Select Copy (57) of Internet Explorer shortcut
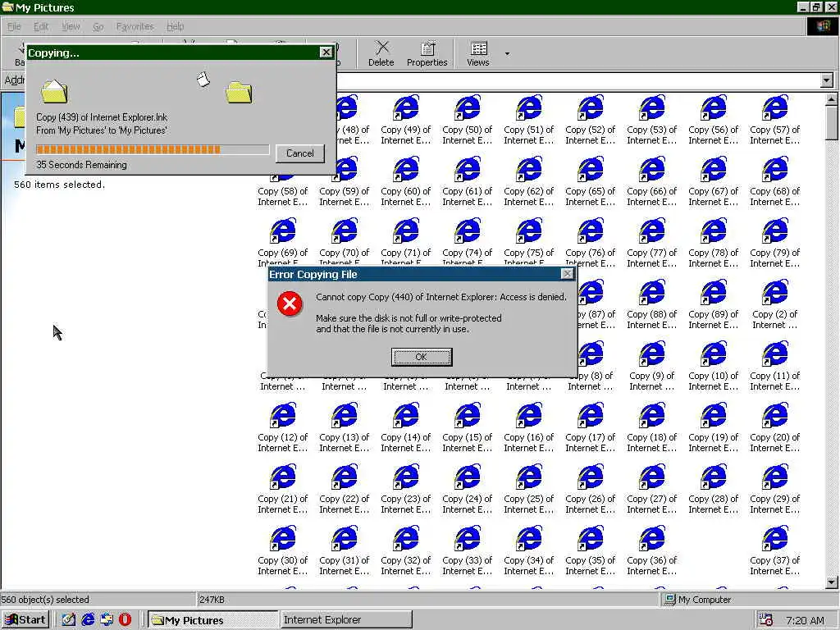 774,120
